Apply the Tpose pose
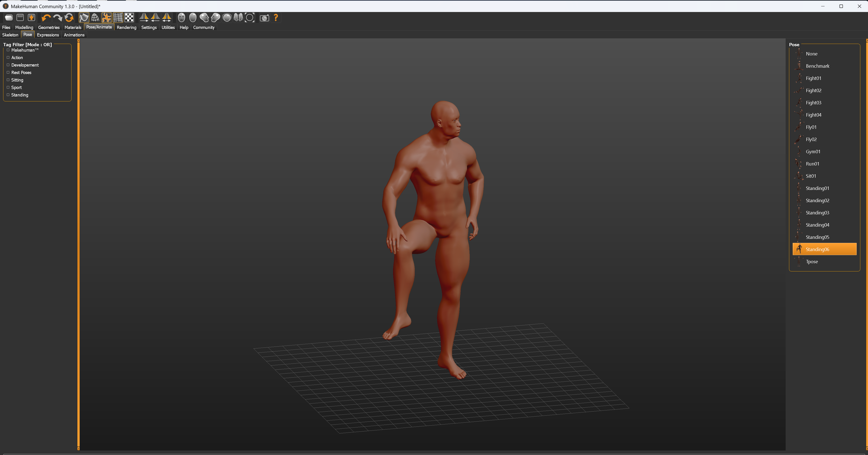 812,261
